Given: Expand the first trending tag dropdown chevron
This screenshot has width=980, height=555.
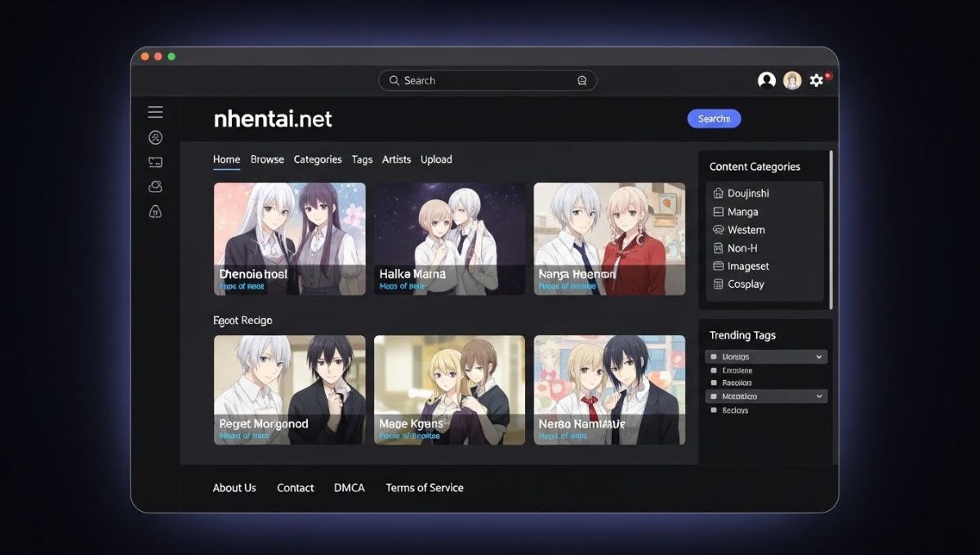Looking at the screenshot, I should pos(819,356).
